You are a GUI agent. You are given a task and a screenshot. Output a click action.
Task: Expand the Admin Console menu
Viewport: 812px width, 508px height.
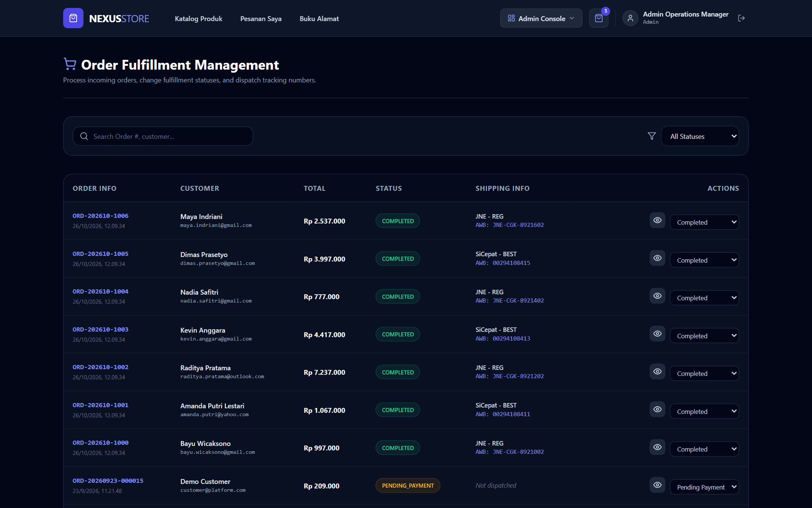tap(541, 18)
